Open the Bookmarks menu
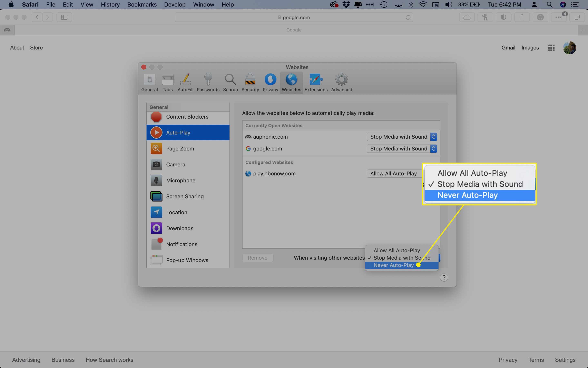Screen dimensions: 588x368 pyautogui.click(x=142, y=5)
